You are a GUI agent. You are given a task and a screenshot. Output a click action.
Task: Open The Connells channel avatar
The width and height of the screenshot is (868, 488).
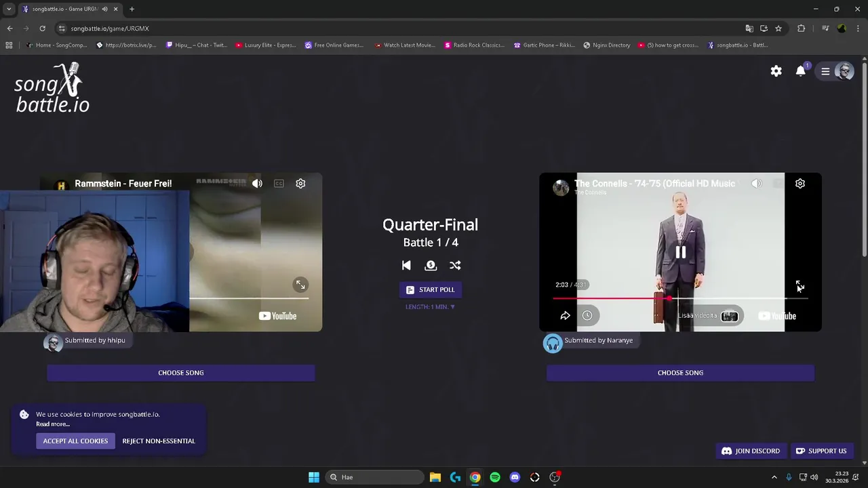point(561,188)
